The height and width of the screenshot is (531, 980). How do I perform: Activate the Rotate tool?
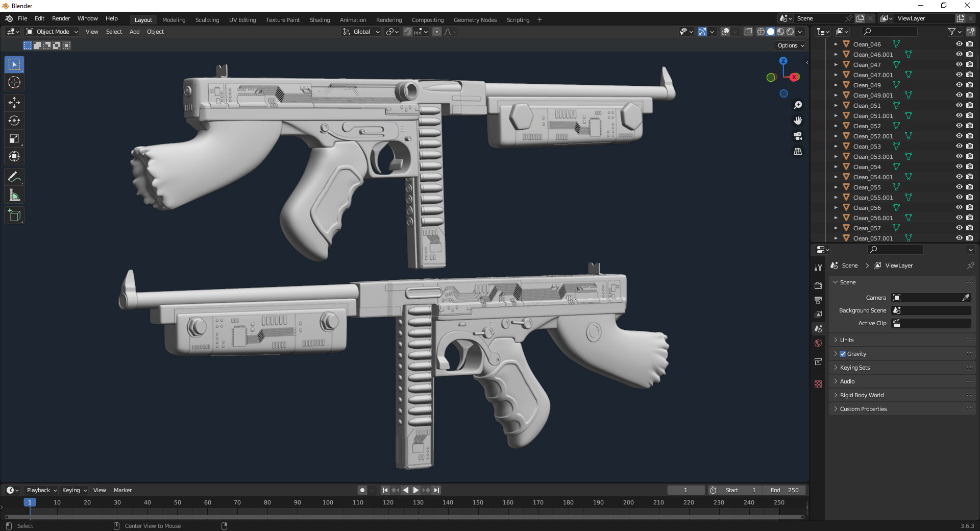(14, 120)
